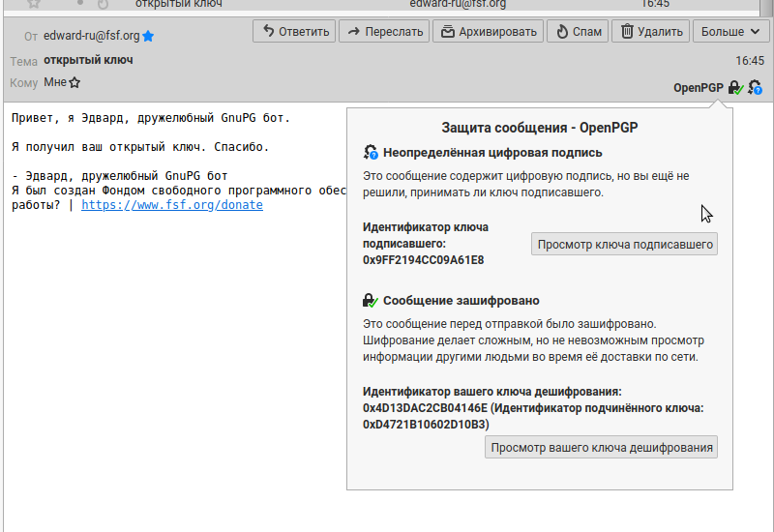Click the junk flame icon in the list row
Viewport: 774px width, 532px height.
(x=103, y=4)
